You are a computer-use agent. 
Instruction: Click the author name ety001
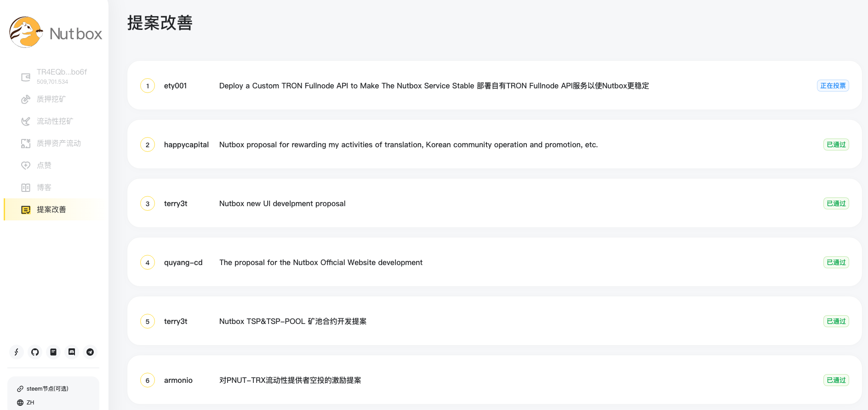click(175, 86)
